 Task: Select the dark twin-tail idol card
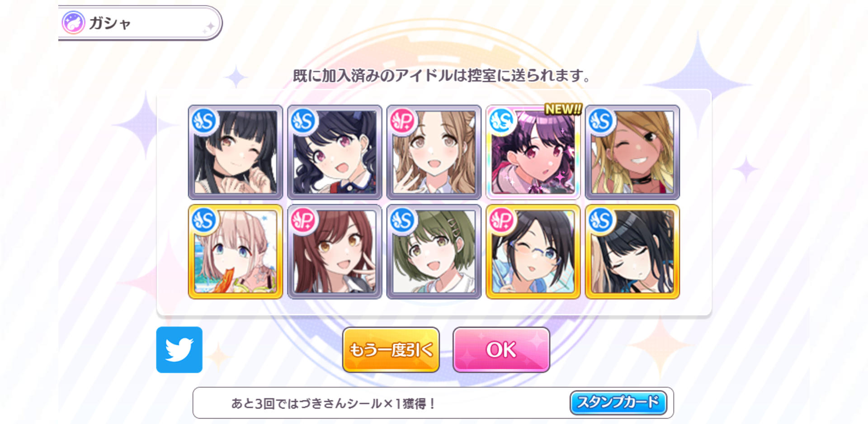[x=335, y=152]
